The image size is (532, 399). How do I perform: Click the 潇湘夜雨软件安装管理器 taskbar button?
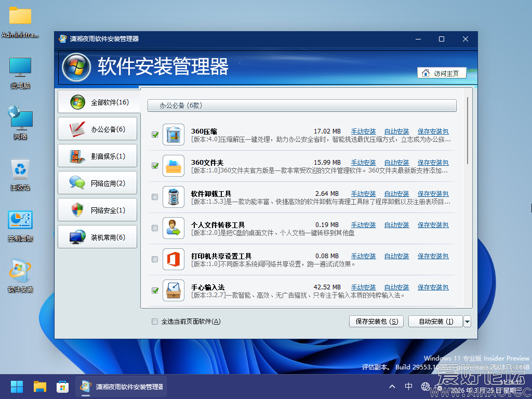tap(121, 387)
